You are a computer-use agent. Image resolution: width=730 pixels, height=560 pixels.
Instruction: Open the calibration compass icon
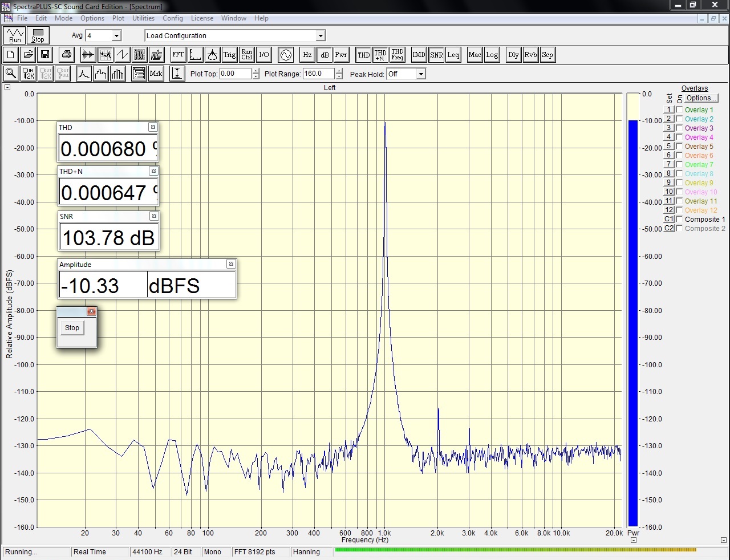212,55
